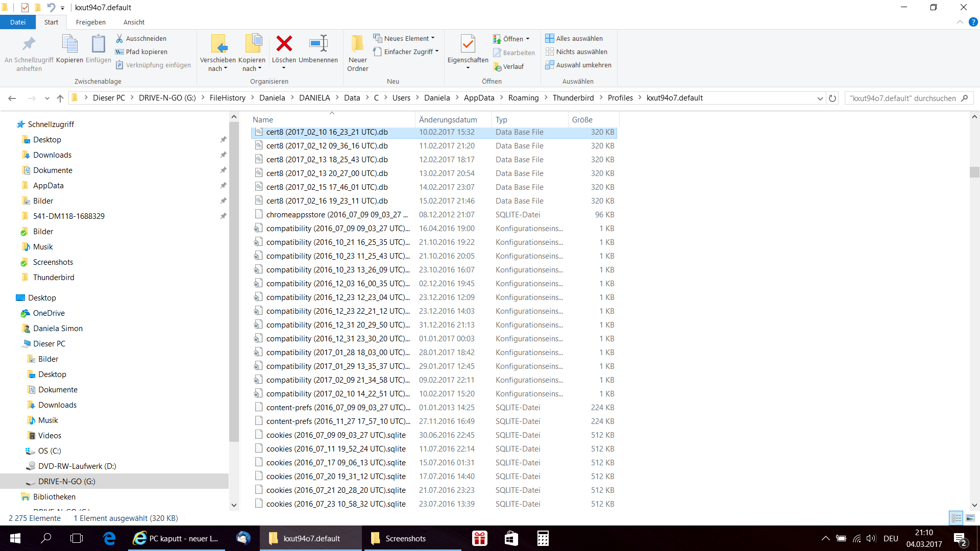Select all with Alles auswählen
This screenshot has height=551, width=980.
pos(574,38)
